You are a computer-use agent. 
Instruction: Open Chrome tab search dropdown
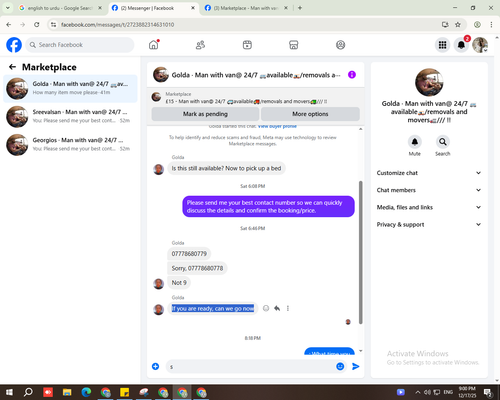click(7, 8)
